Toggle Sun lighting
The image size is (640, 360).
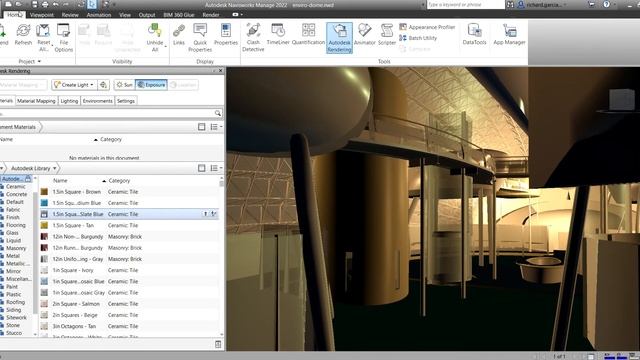pos(124,85)
